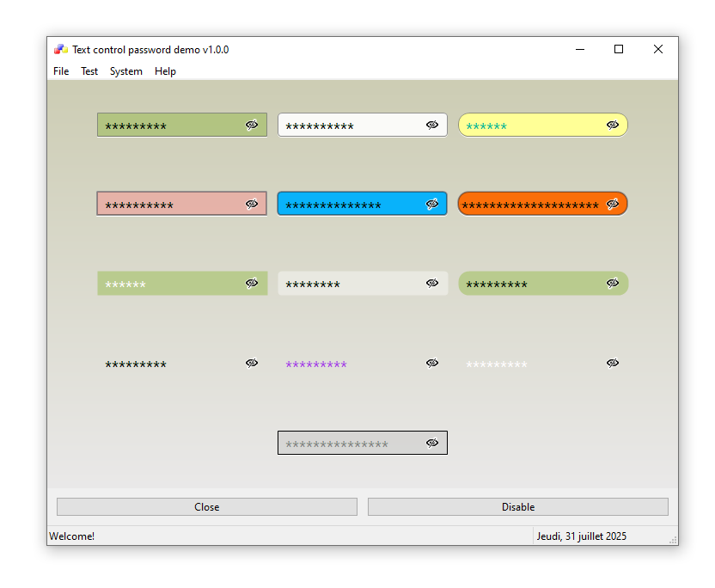Viewport: 715px width, 588px height.
Task: Click eye icon beside purple asterisks
Action: [432, 363]
